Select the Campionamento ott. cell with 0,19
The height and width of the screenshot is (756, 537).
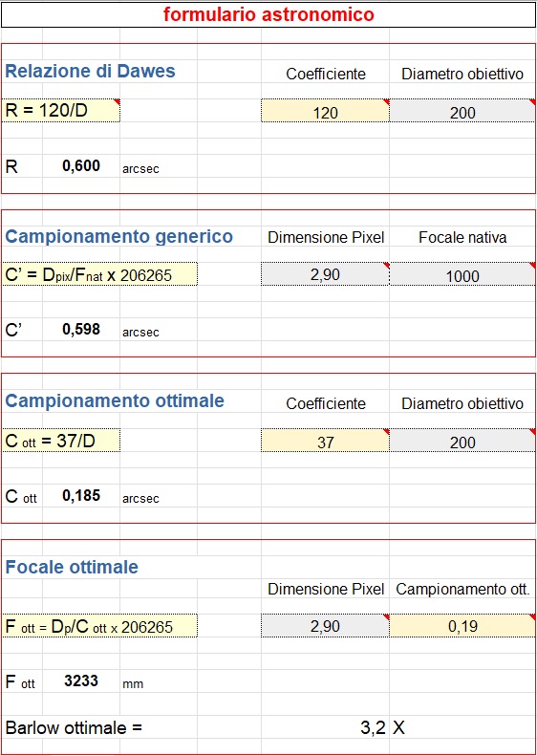[462, 626]
